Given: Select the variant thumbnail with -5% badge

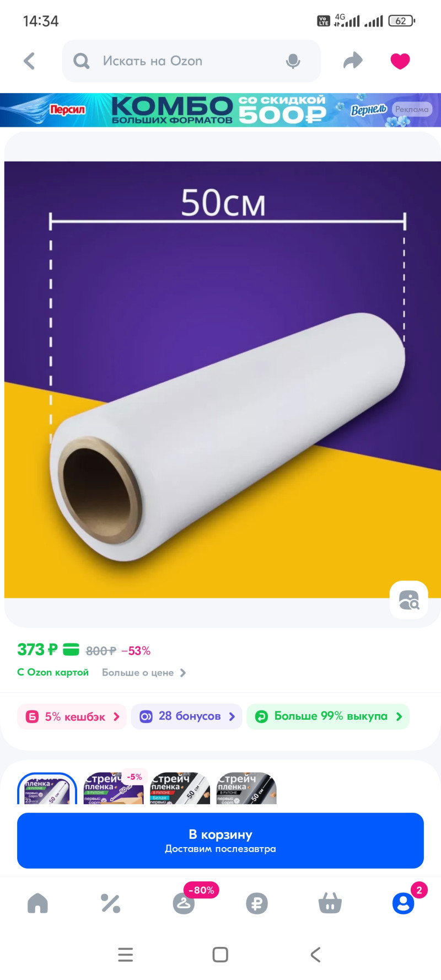Looking at the screenshot, I should [113, 789].
